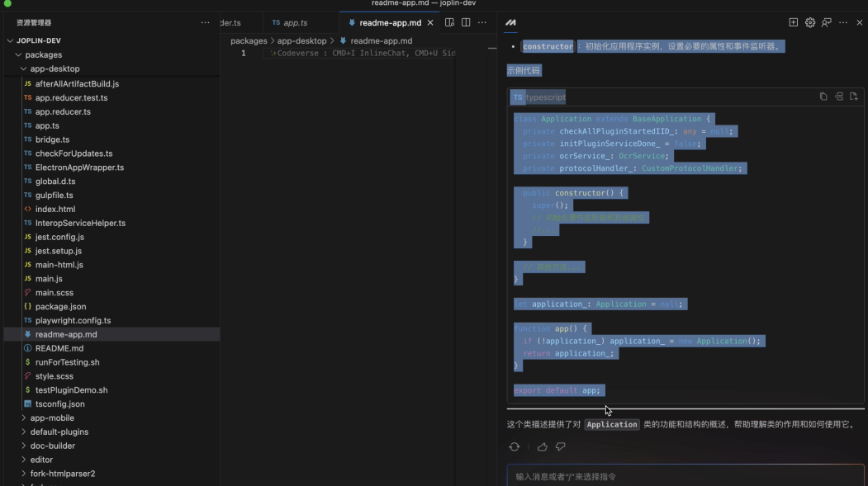This screenshot has height=486, width=868.
Task: Regenerate the assistant response
Action: click(515, 446)
